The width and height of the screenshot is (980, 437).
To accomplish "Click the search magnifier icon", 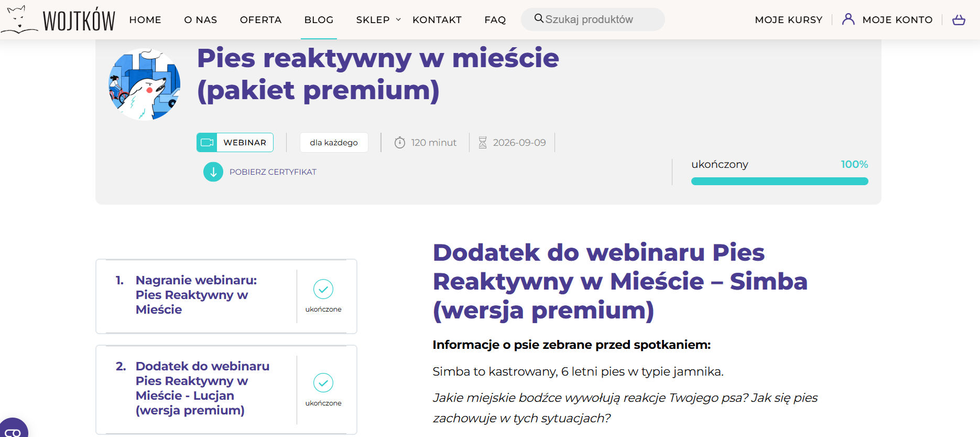I will point(539,19).
